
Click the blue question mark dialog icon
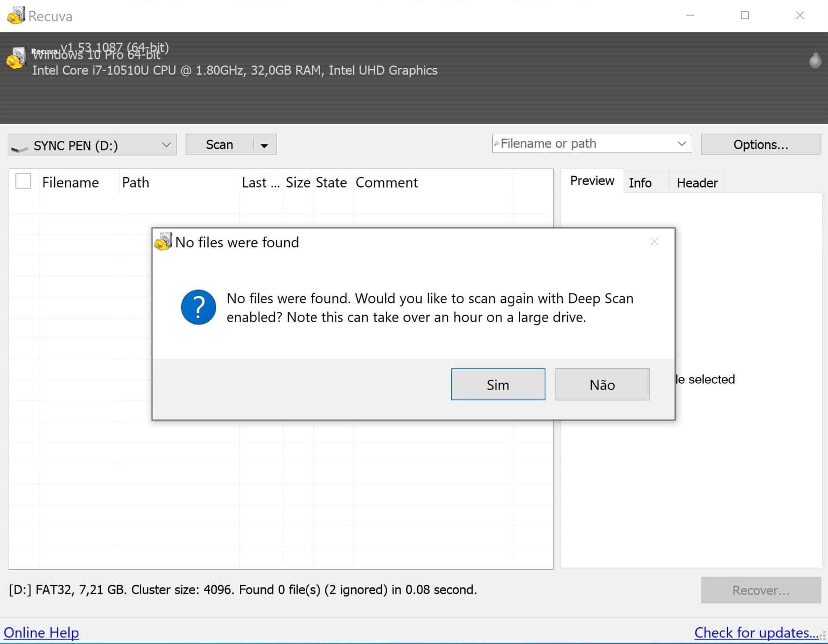tap(198, 307)
